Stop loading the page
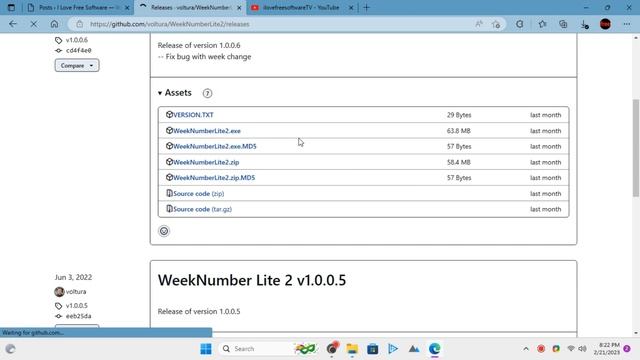The height and width of the screenshot is (360, 640). pos(33,24)
